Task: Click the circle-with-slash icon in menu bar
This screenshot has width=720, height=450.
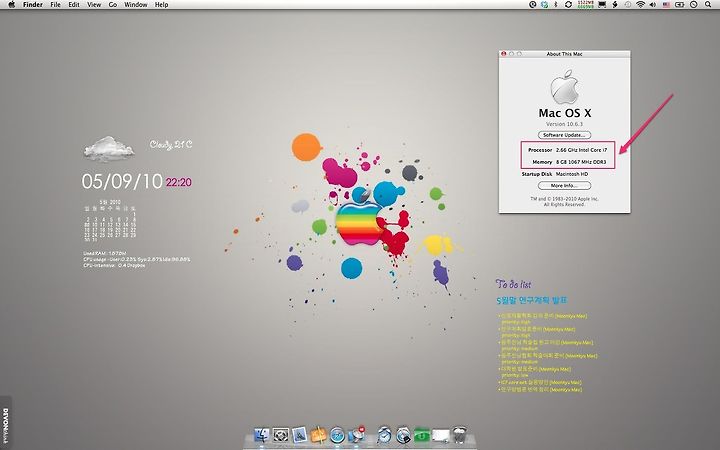Action: 694,5
